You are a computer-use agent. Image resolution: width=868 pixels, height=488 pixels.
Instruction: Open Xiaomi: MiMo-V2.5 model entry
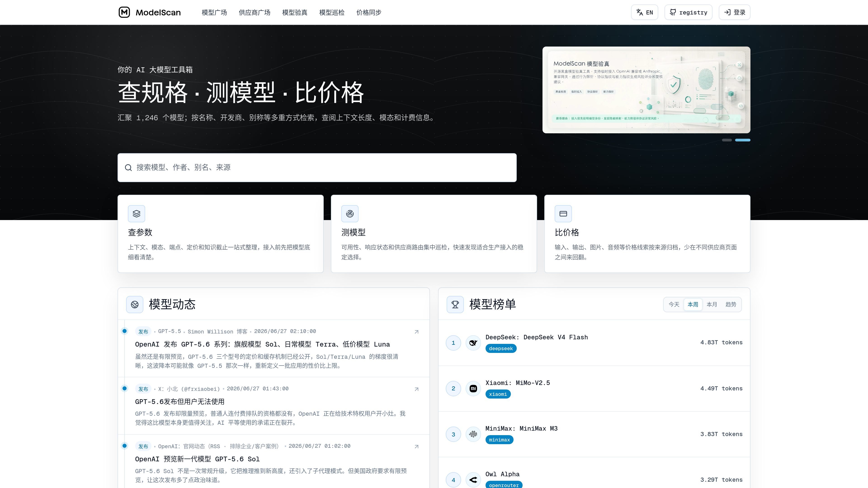point(518,383)
